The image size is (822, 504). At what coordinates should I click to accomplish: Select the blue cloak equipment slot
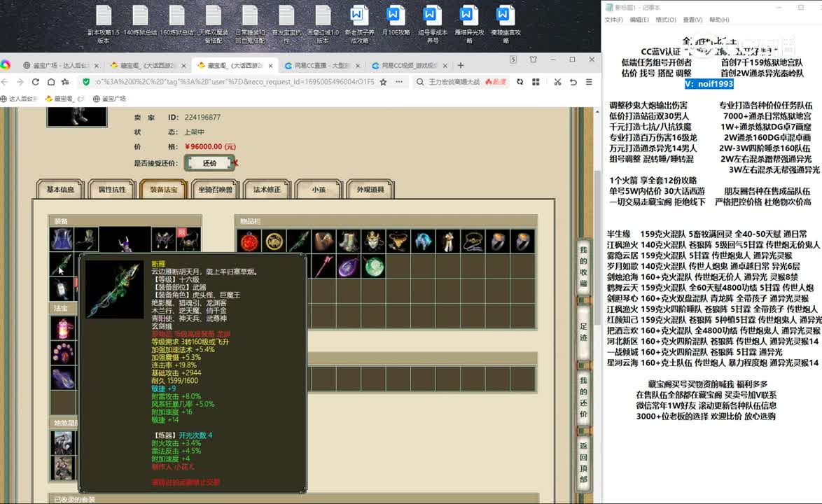coord(62,239)
